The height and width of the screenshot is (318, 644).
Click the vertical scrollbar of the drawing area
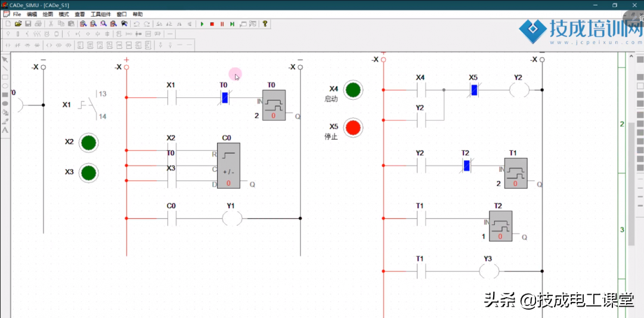click(x=632, y=185)
